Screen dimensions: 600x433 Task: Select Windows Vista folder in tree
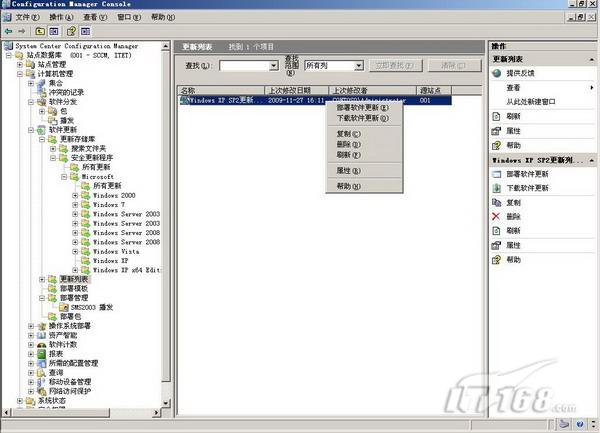[116, 251]
